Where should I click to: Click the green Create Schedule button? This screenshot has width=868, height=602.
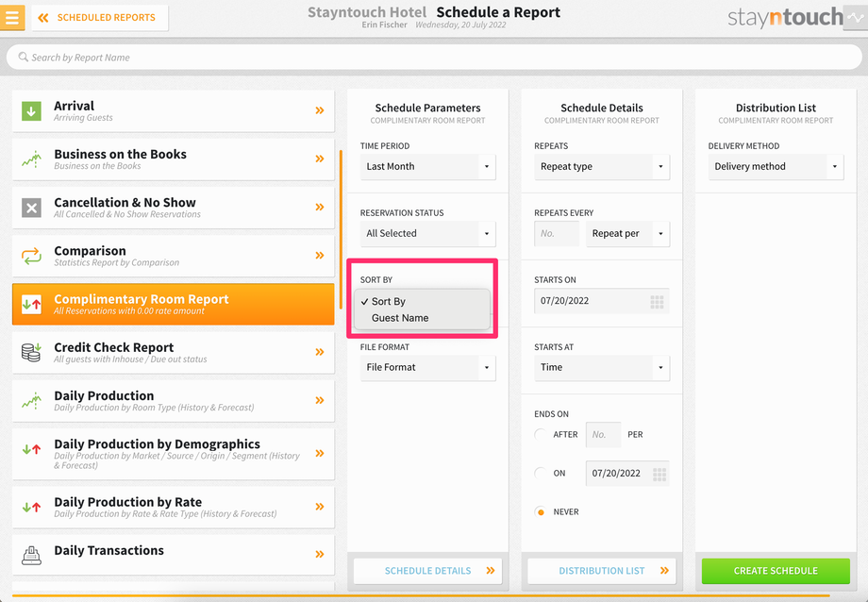click(776, 571)
